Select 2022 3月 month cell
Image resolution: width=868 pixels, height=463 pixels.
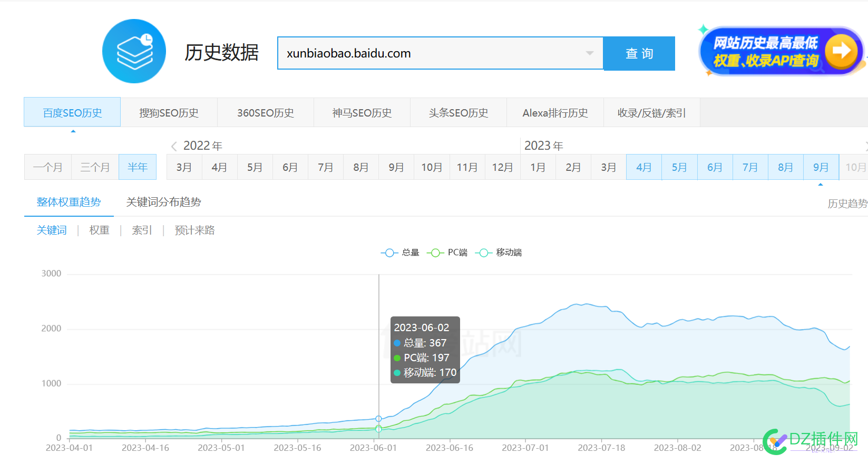point(184,167)
